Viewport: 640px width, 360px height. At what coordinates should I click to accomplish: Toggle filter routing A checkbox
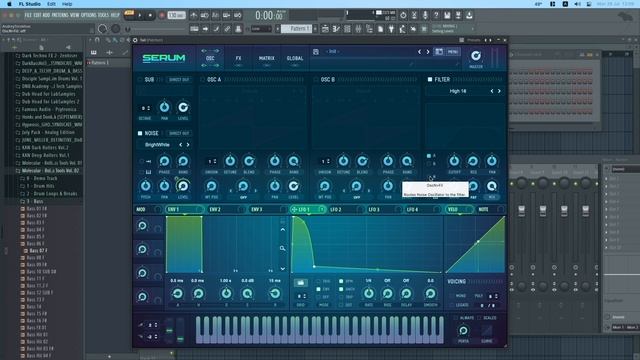coord(429,156)
